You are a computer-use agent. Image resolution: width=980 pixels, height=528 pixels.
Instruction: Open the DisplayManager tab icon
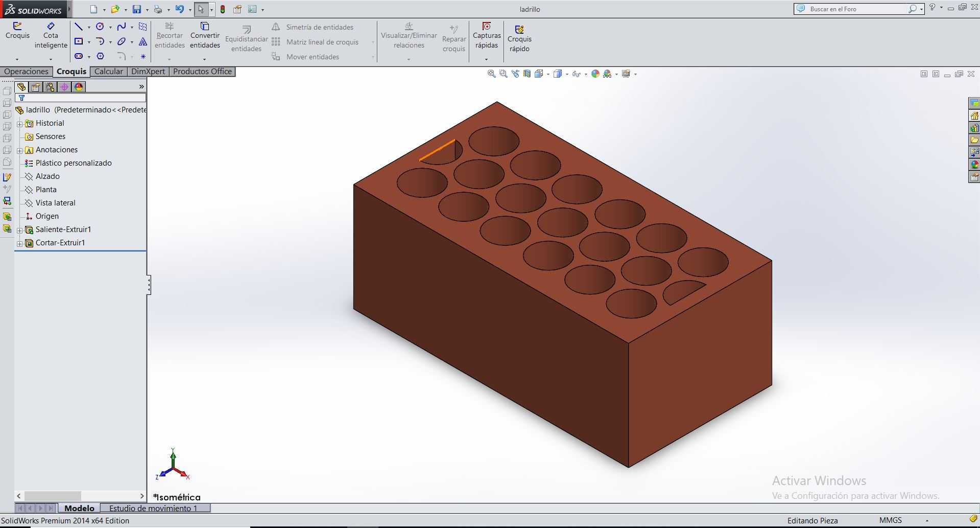click(79, 87)
